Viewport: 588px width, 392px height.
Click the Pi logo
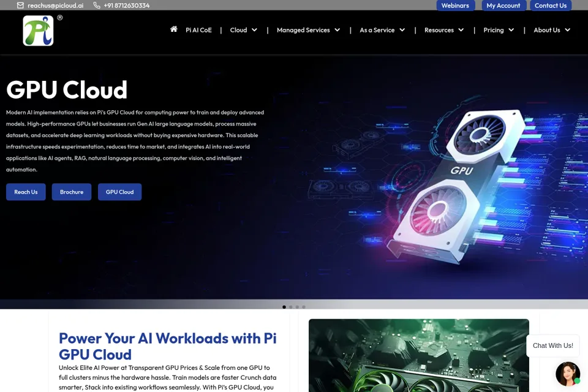(38, 31)
